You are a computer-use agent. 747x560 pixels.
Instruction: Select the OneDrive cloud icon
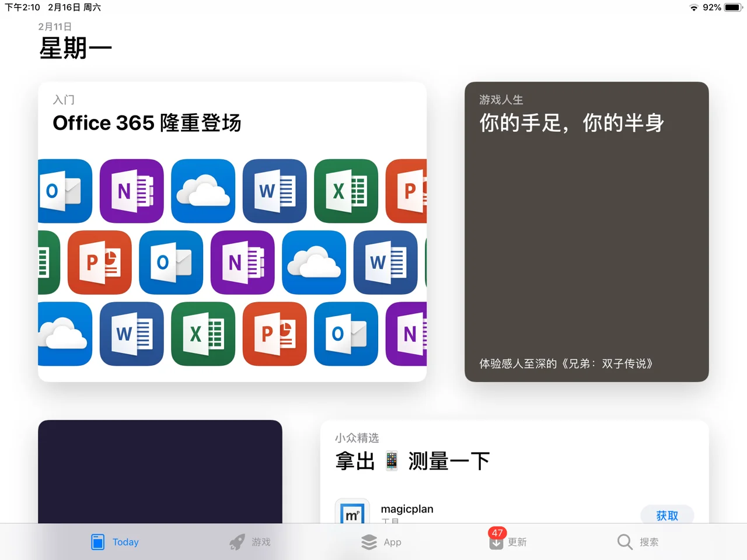coord(203,191)
